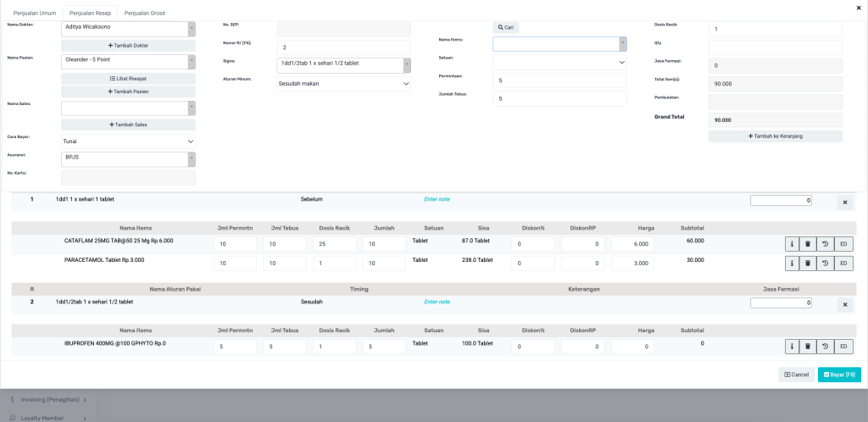Open the Penjualan Grosir tab
868x422 pixels.
point(144,14)
